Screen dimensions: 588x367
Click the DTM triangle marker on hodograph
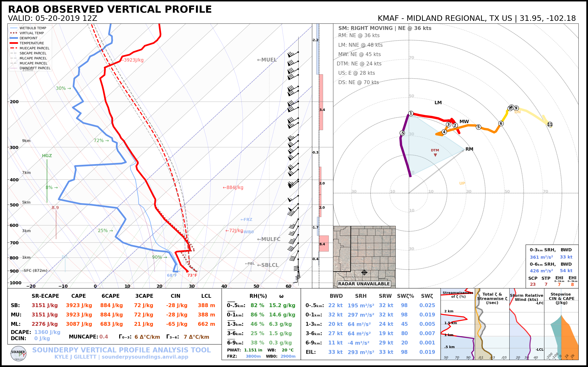[435, 155]
